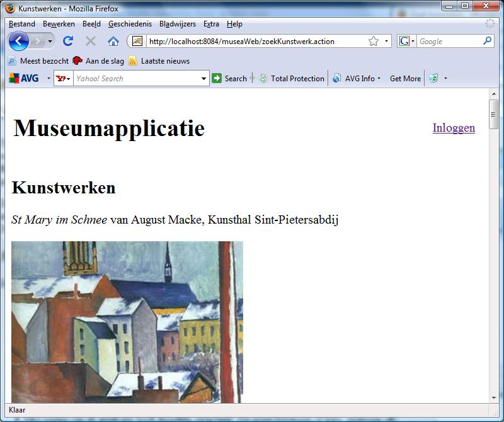Click the URL address bar field
504x422 pixels.
pos(252,42)
